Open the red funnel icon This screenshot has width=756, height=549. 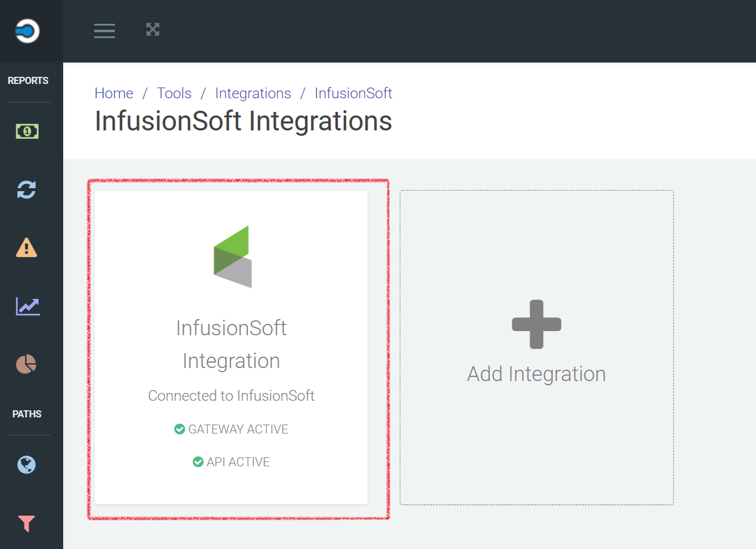tap(27, 523)
